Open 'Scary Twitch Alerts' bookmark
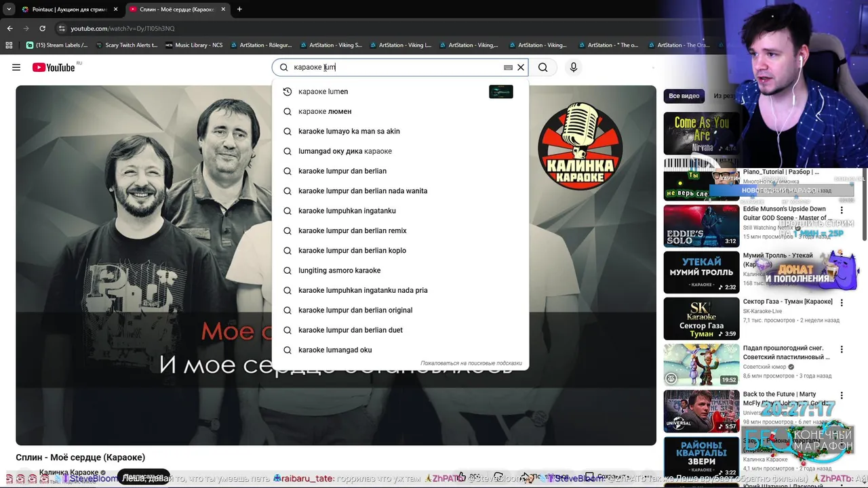 (126, 45)
